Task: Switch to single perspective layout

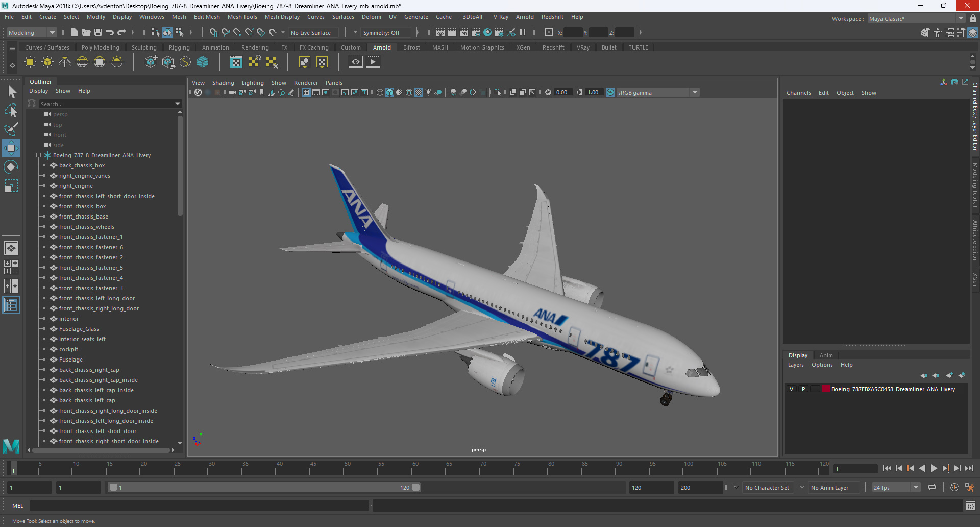Action: pos(11,248)
